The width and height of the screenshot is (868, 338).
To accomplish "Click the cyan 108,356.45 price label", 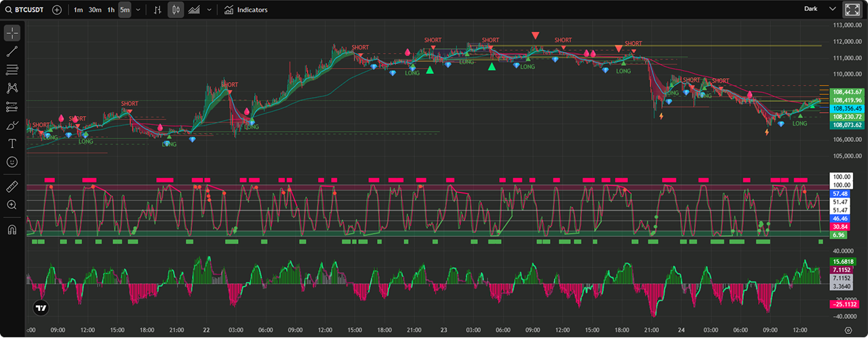I will [848, 108].
